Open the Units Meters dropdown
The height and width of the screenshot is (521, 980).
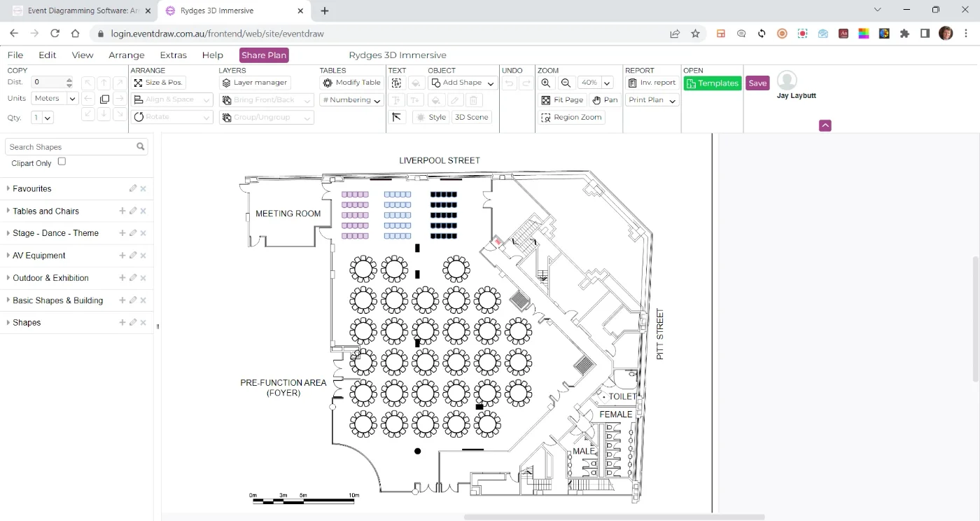55,99
